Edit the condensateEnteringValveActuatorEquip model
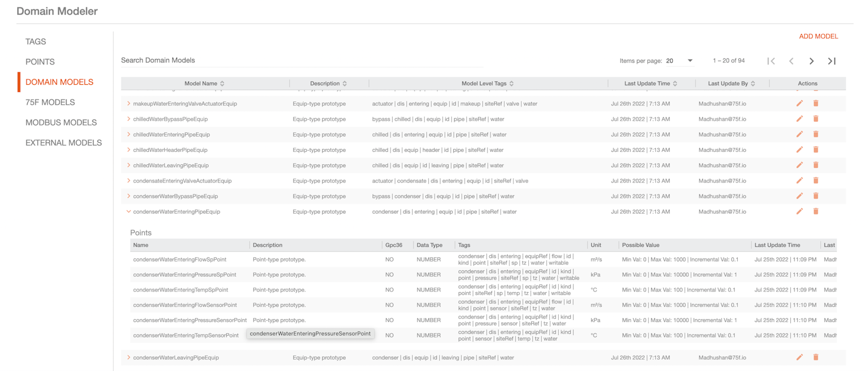Image resolution: width=868 pixels, height=371 pixels. point(799,181)
